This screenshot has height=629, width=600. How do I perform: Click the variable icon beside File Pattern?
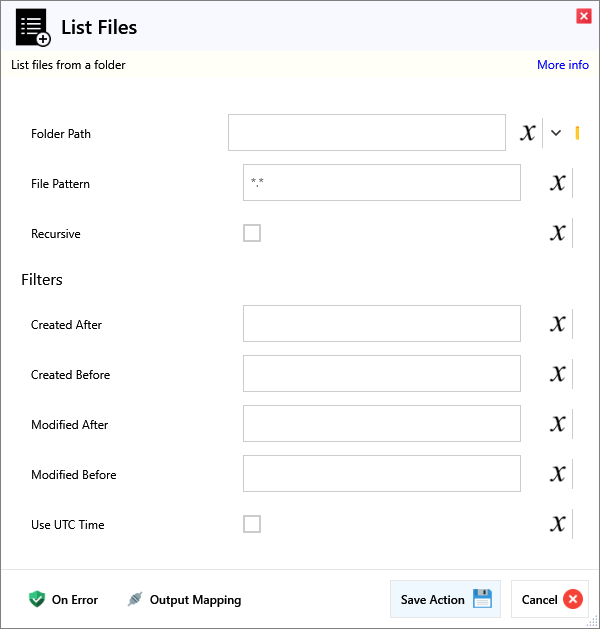click(558, 183)
